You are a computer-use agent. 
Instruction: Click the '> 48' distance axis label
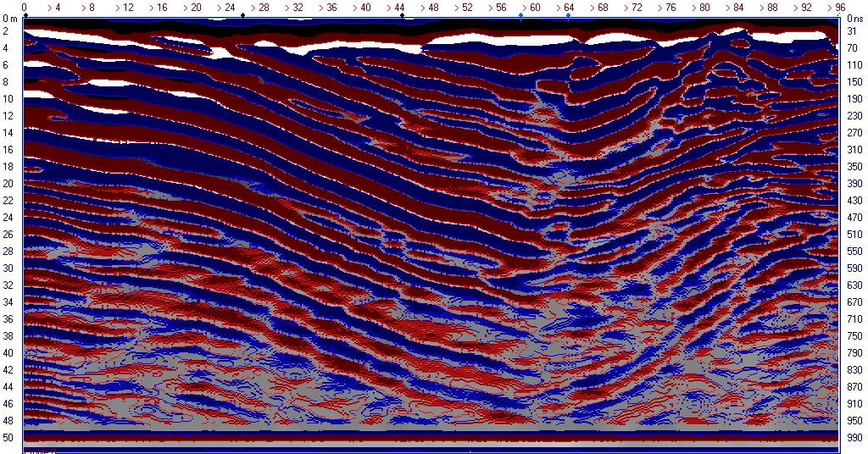(x=430, y=7)
